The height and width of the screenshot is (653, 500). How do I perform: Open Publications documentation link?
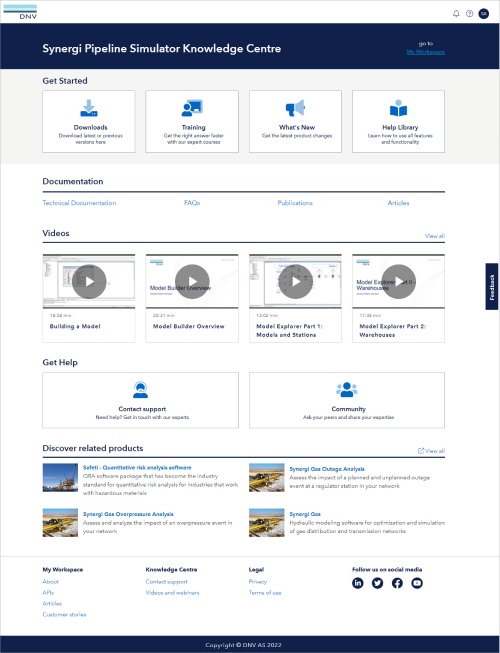click(x=295, y=203)
